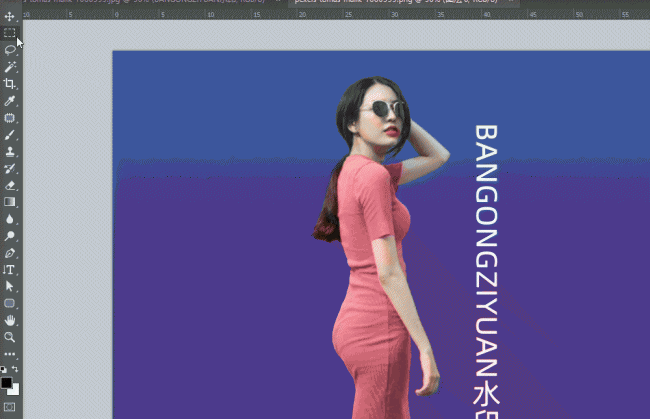Select the Gradient tool

tap(10, 202)
